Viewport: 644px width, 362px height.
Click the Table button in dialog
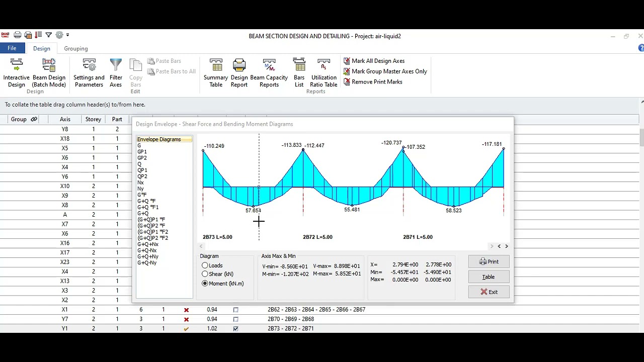pyautogui.click(x=489, y=277)
